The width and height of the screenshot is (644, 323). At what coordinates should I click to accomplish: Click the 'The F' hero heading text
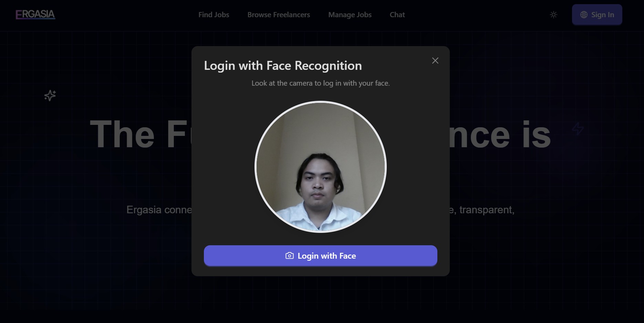click(139, 134)
